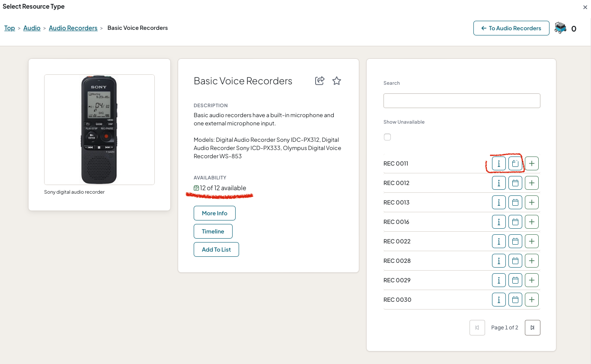Viewport: 591px width, 364px height.
Task: Click the 'Page 1 of 2' text
Action: [x=505, y=328]
